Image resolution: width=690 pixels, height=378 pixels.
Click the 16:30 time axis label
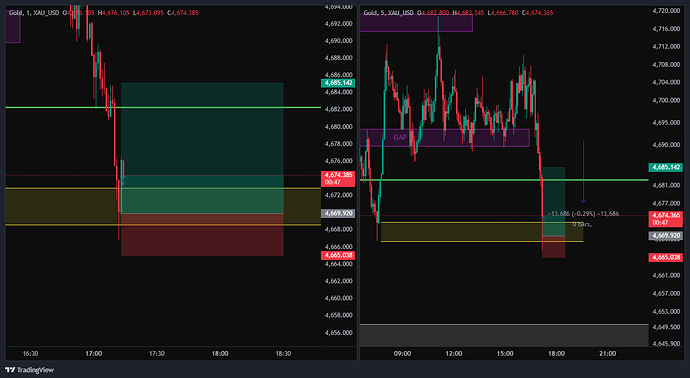click(30, 353)
